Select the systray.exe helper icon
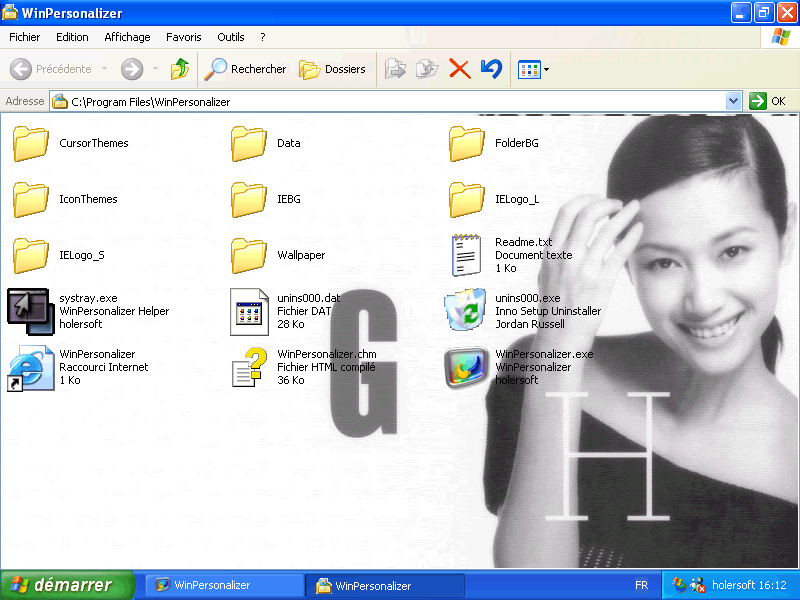 coord(31,312)
